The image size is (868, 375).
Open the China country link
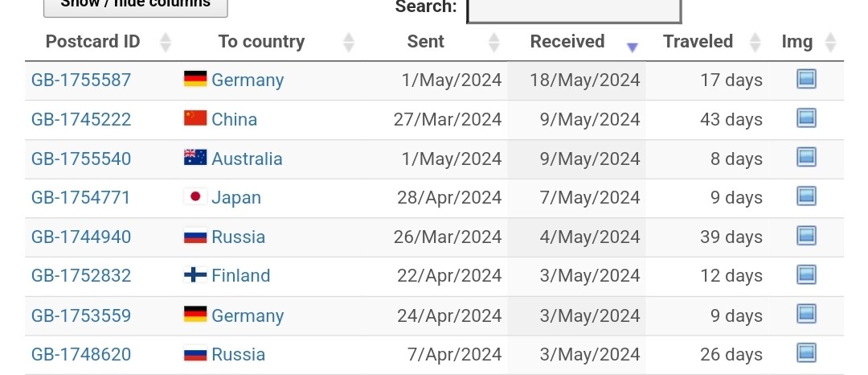pyautogui.click(x=234, y=120)
